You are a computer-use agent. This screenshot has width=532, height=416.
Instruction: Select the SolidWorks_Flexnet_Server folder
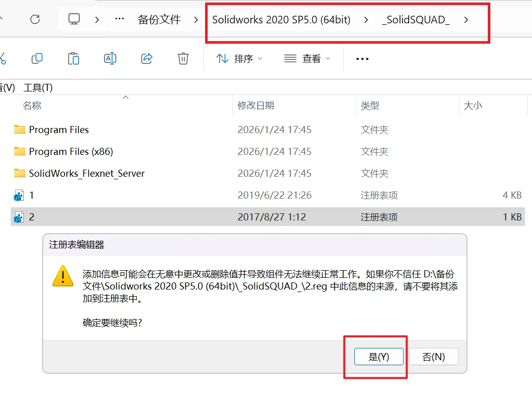point(86,174)
